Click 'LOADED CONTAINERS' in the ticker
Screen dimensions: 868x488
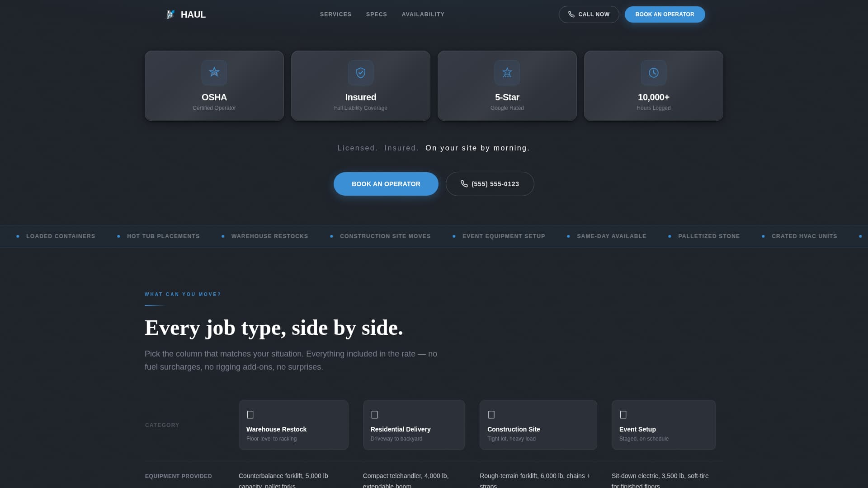click(x=61, y=236)
